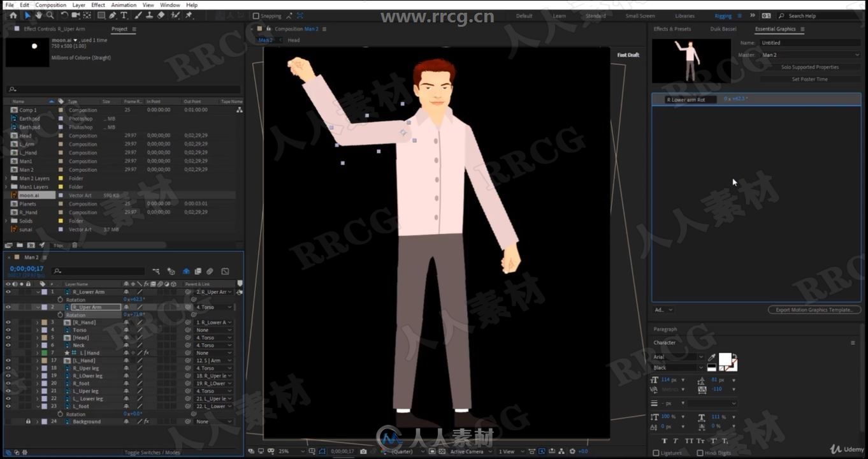Screen dimensions: 868x459
Task: Open the resolution (Quarter) dropdown
Action: 407,451
